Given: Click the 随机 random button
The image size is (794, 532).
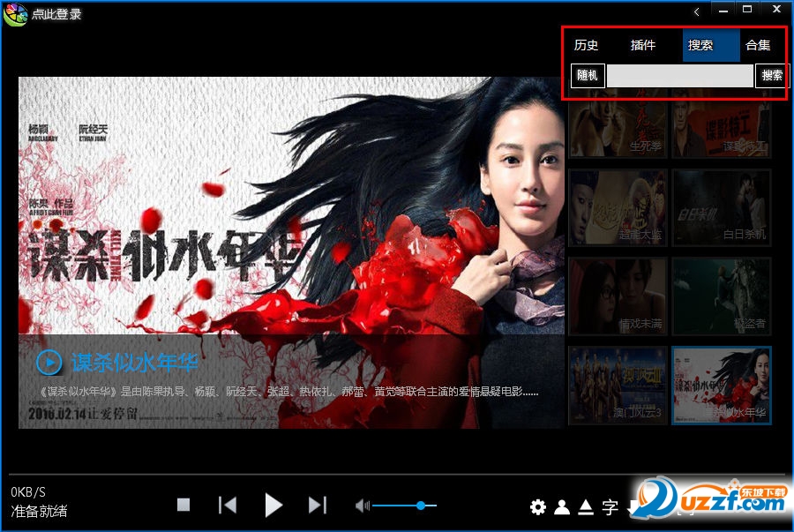Looking at the screenshot, I should (x=588, y=75).
